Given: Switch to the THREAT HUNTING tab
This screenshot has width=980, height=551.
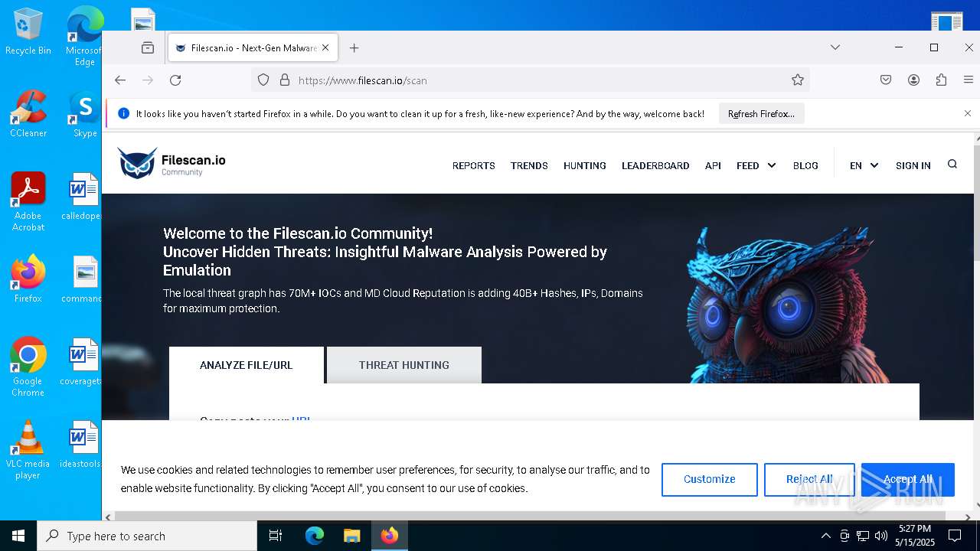Looking at the screenshot, I should [x=404, y=365].
